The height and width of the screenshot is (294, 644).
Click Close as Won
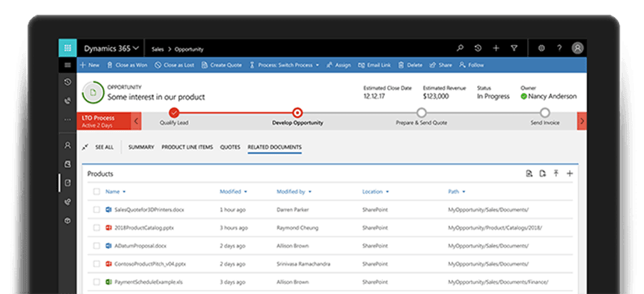tap(127, 65)
